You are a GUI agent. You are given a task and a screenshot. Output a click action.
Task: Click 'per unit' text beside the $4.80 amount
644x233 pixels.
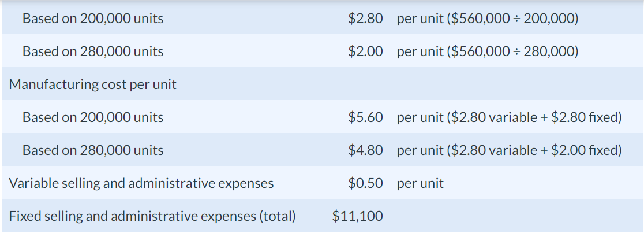click(420, 150)
